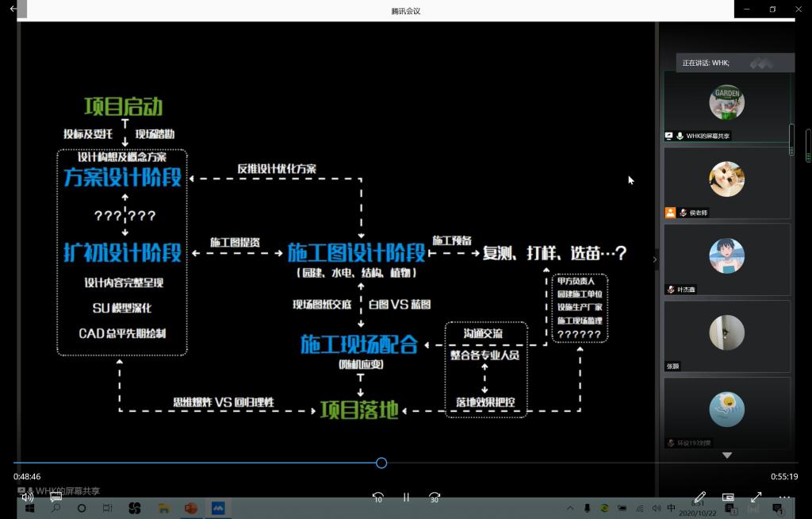Go back using the top-left arrow

coord(13,10)
